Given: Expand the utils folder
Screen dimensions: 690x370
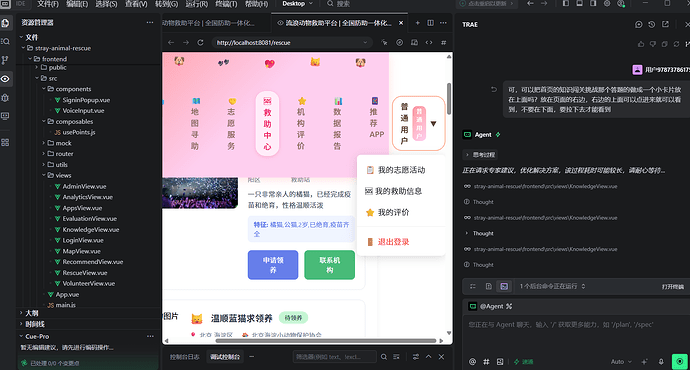Looking at the screenshot, I should [x=44, y=165].
